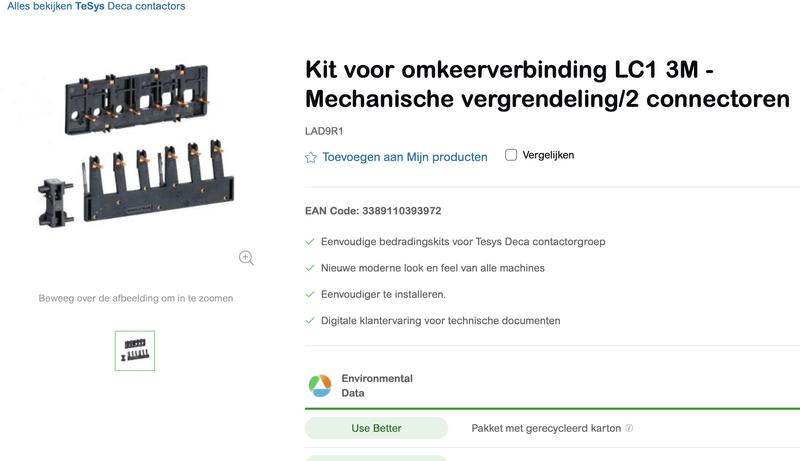The image size is (800, 461).
Task: Click the magnifier zoom icon on product image
Action: 246,257
